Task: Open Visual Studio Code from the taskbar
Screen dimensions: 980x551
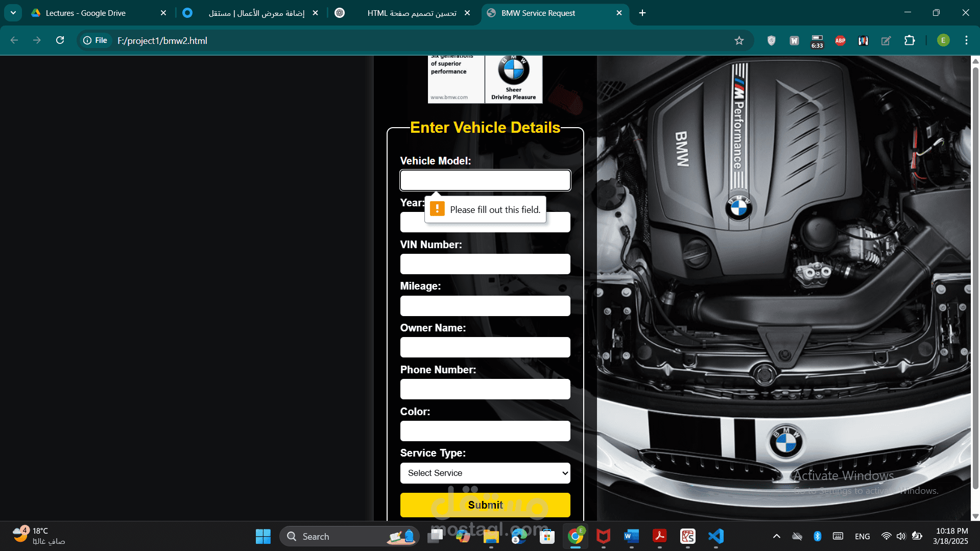Action: pyautogui.click(x=716, y=536)
